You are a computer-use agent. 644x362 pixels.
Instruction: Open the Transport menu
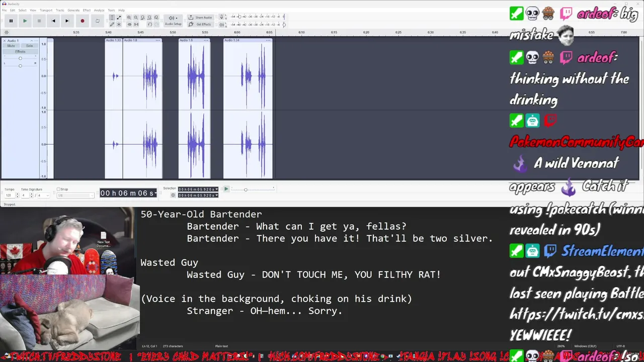[46, 10]
